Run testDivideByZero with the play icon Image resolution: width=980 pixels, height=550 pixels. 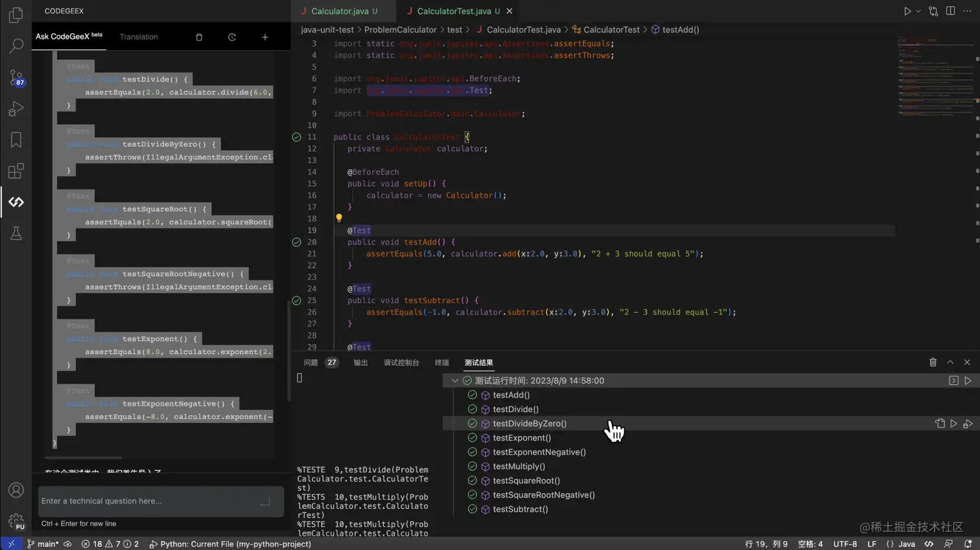[x=953, y=424]
